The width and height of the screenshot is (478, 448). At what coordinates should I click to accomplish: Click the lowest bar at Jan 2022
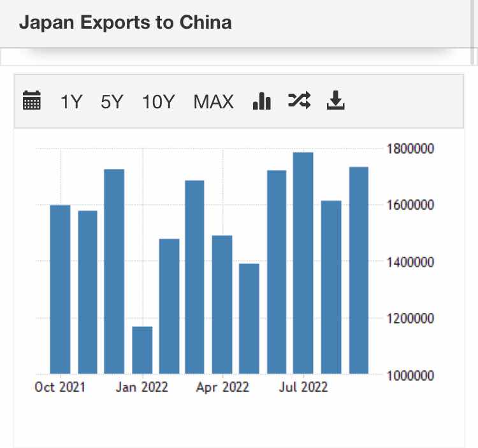click(x=142, y=350)
